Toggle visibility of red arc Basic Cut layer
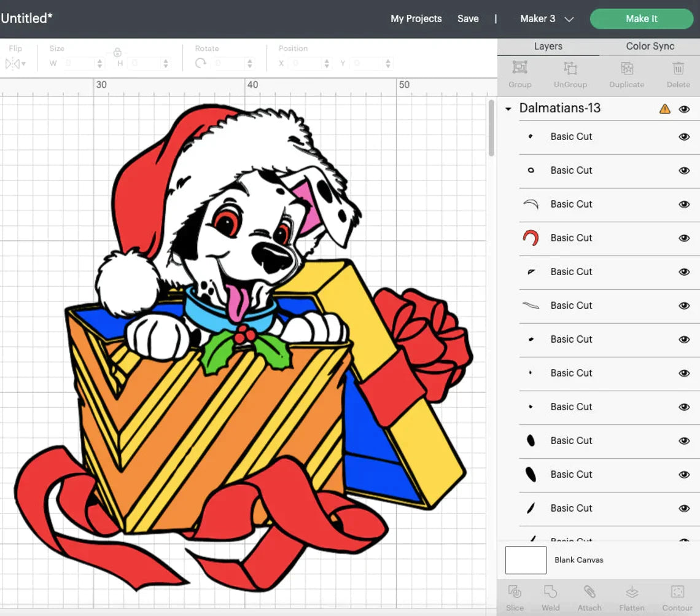Viewport: 700px width, 616px height. pyautogui.click(x=684, y=238)
